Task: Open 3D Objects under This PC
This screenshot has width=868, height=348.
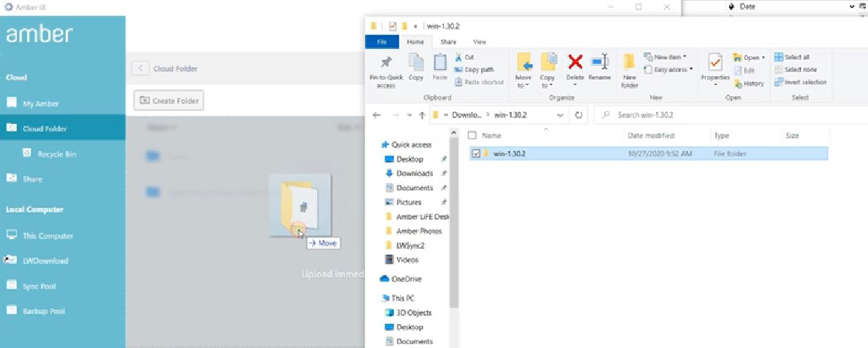Action: pyautogui.click(x=413, y=313)
